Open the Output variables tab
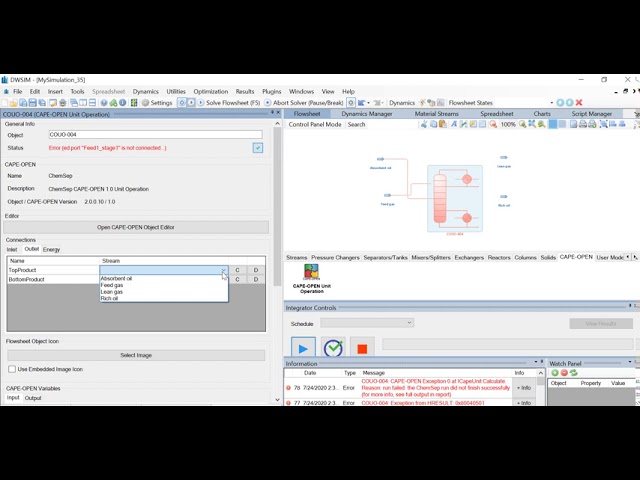640x480 pixels. click(33, 398)
